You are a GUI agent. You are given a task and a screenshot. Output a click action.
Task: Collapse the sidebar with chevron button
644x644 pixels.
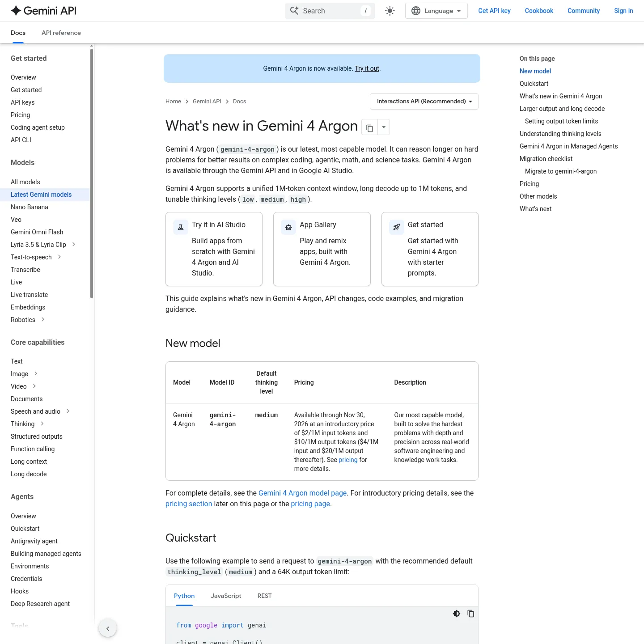point(108,628)
